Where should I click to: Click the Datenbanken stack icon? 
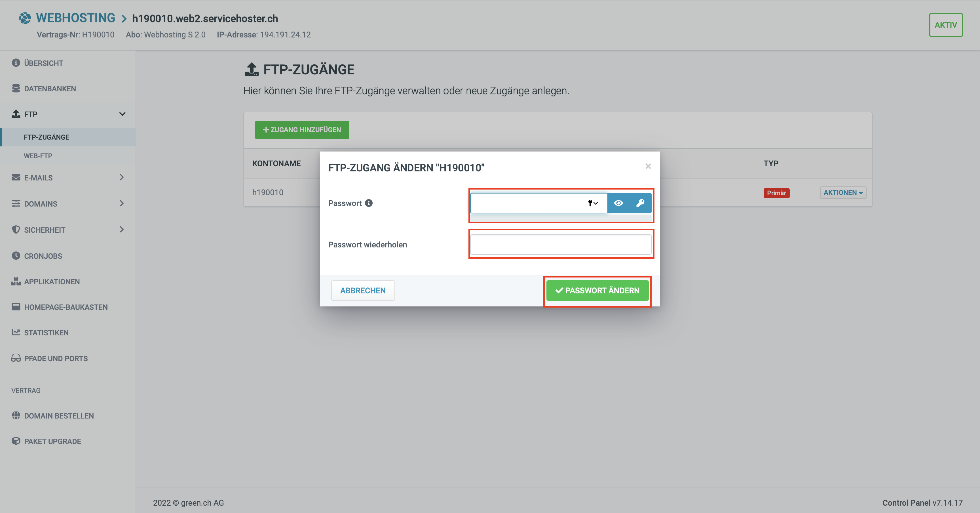[16, 88]
